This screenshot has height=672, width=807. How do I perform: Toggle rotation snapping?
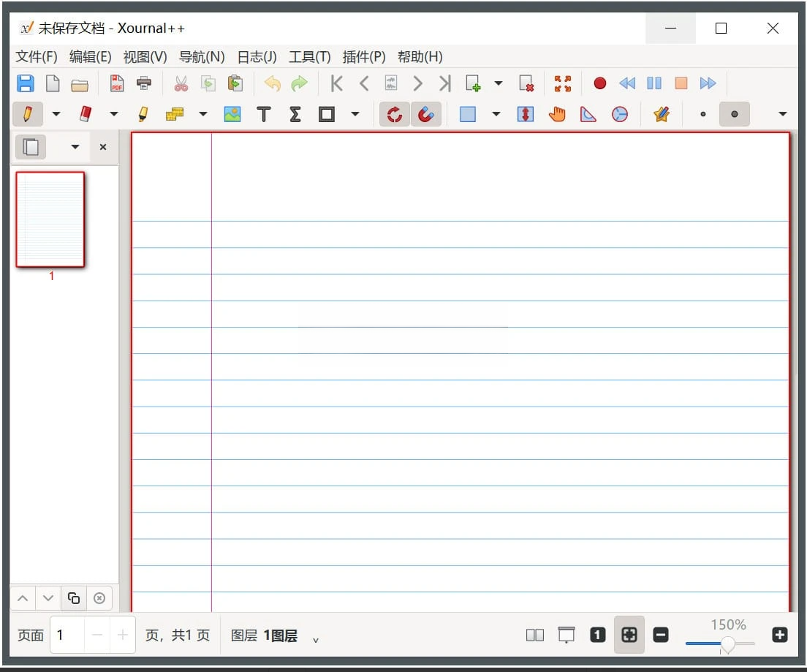click(395, 114)
